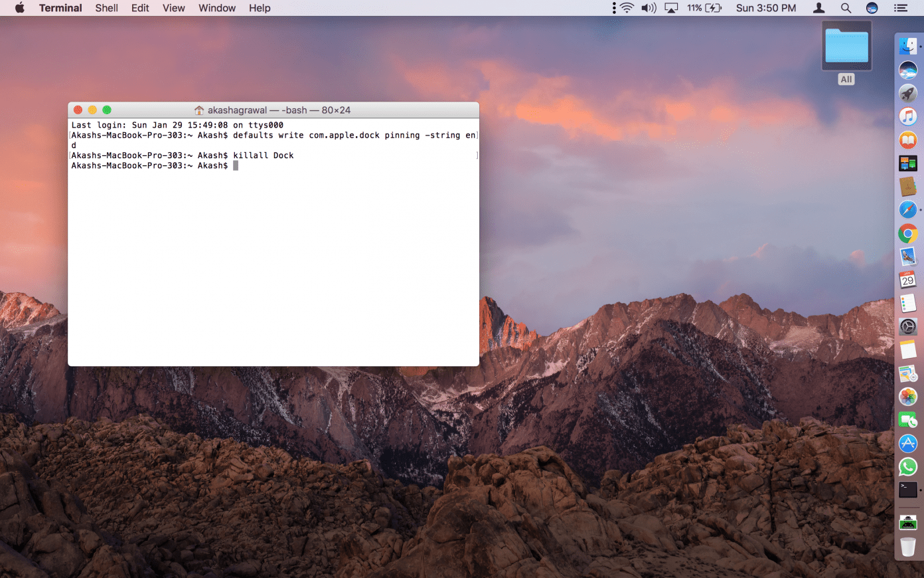
Task: Open Spotlight search in the menu bar
Action: point(846,8)
